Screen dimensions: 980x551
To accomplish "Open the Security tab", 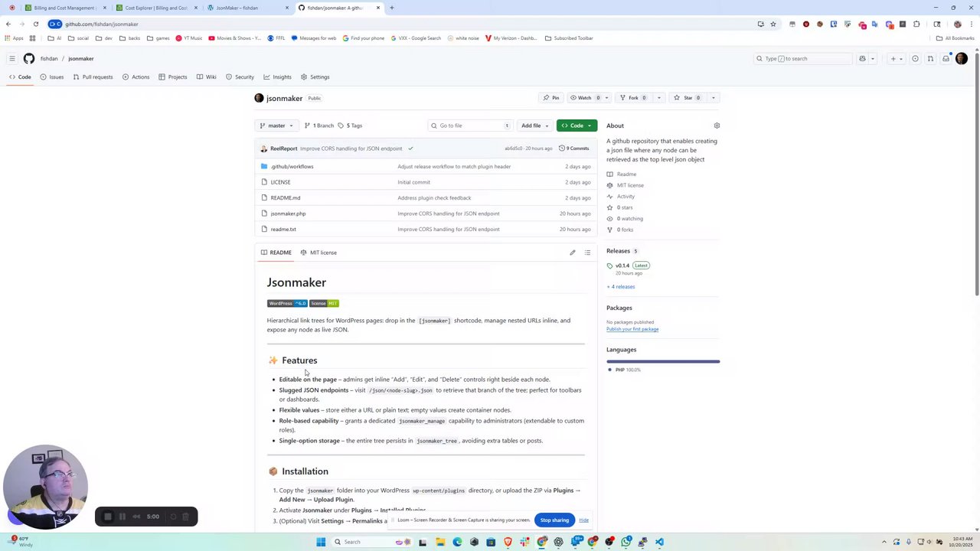I will (240, 77).
